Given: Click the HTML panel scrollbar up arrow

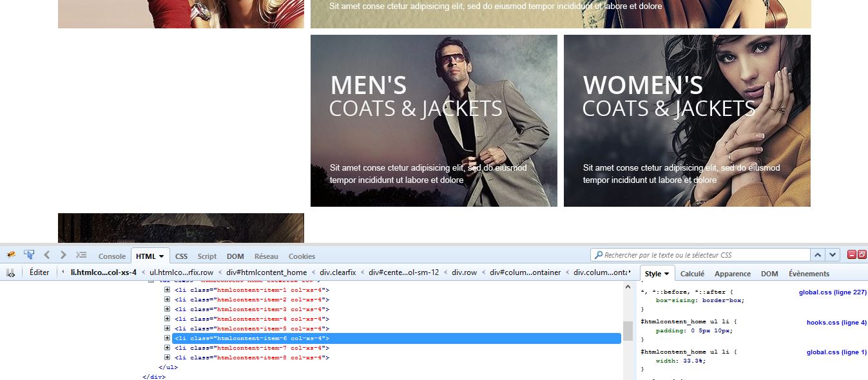Looking at the screenshot, I should [628, 288].
